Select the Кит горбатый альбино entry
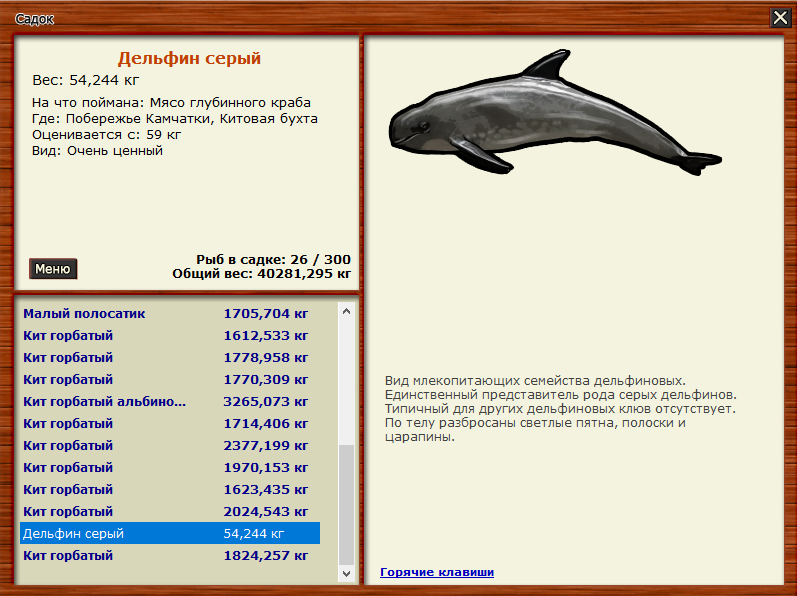The height and width of the screenshot is (596, 797). click(105, 401)
